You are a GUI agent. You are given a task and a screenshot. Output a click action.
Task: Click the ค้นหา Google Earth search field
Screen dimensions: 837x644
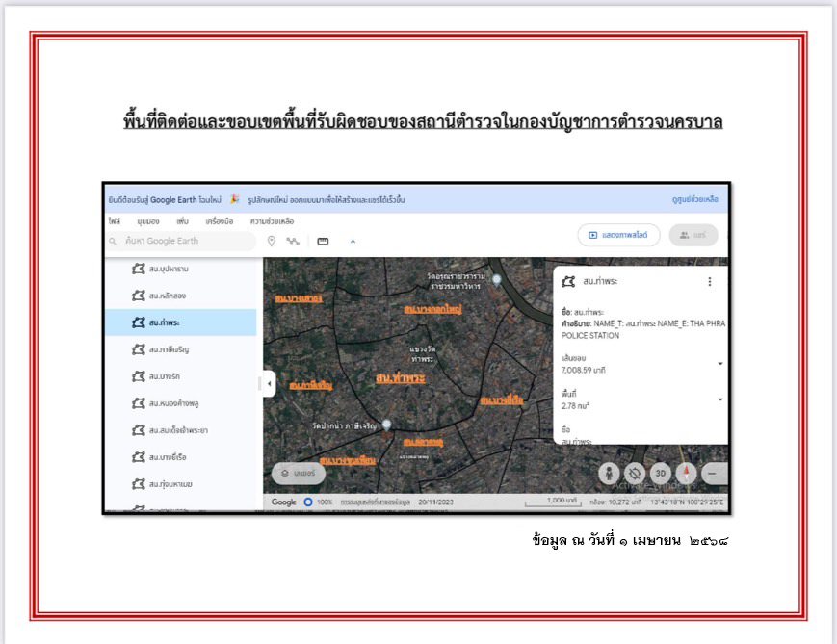coord(181,241)
